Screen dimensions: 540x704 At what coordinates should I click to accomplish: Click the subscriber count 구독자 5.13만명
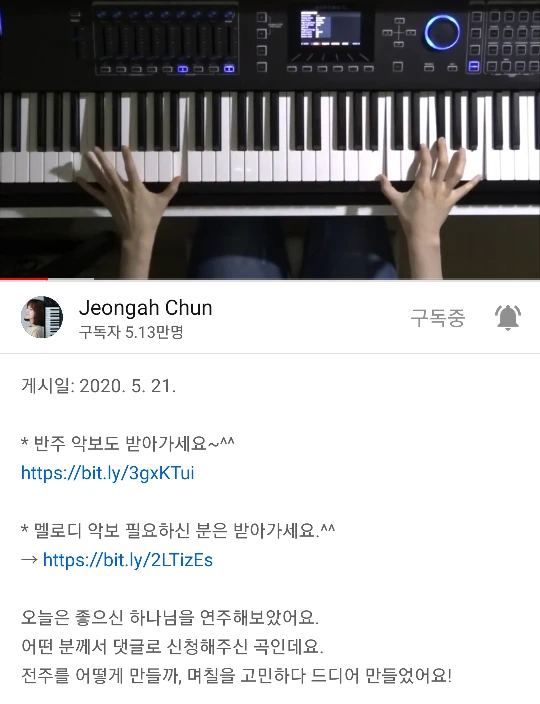(x=131, y=332)
